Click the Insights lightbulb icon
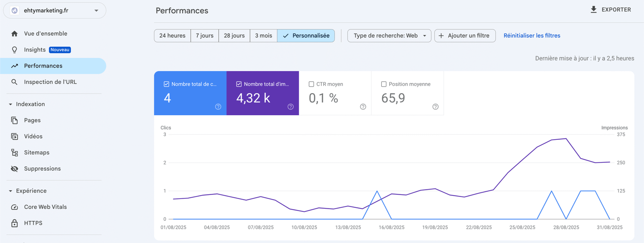 pos(14,50)
